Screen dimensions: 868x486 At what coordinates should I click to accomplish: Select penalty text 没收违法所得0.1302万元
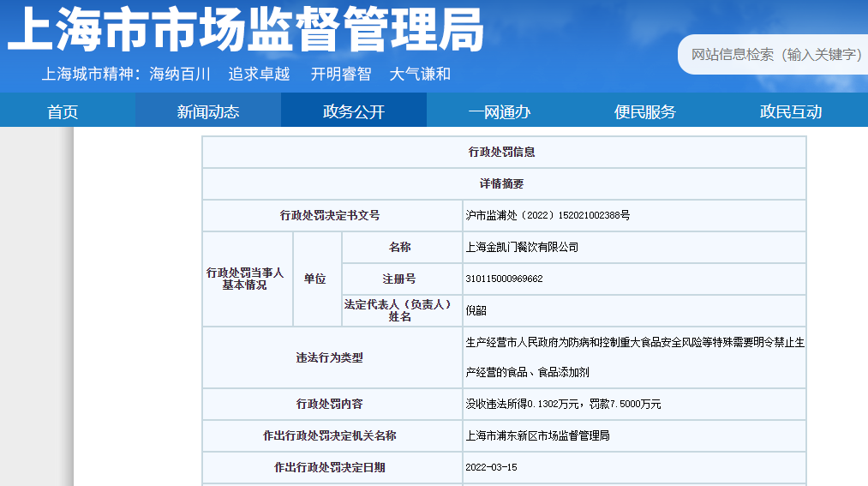[x=522, y=404]
